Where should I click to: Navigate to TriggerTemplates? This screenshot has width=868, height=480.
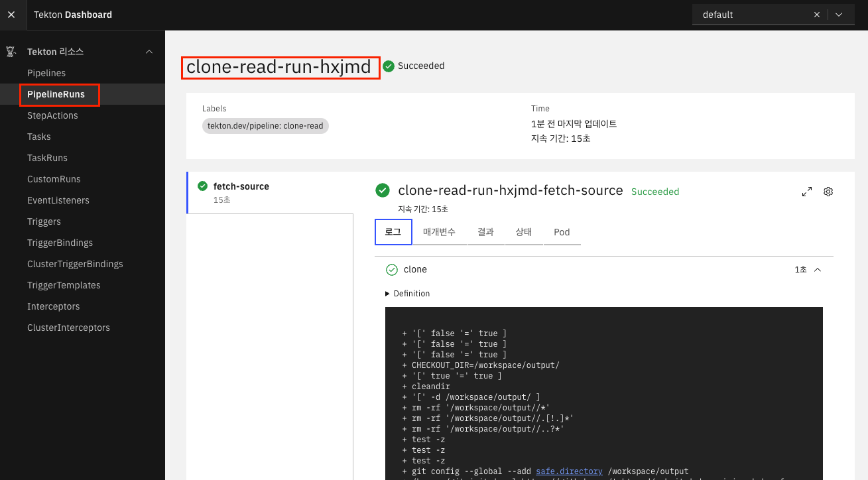coord(64,285)
